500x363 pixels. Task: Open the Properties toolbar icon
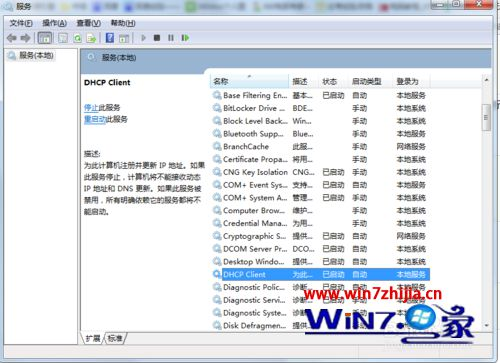click(63, 38)
